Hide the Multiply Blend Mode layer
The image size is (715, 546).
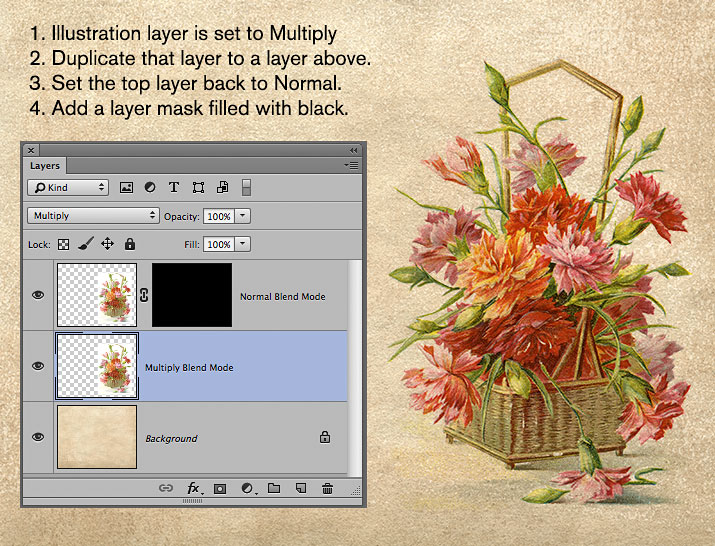pos(38,366)
